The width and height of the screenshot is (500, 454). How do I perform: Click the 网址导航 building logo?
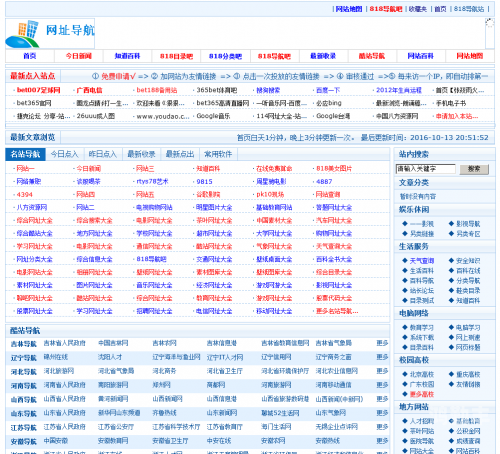point(50,33)
